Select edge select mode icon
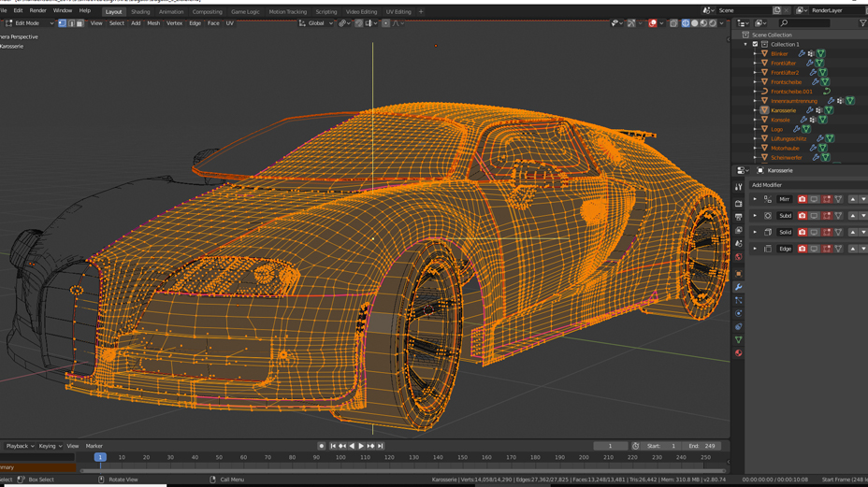 tap(71, 23)
